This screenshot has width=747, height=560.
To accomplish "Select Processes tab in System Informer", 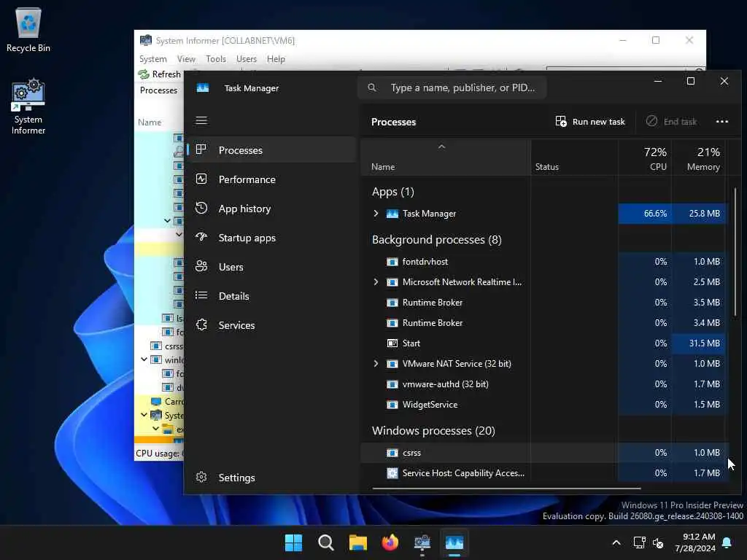I will coord(158,90).
